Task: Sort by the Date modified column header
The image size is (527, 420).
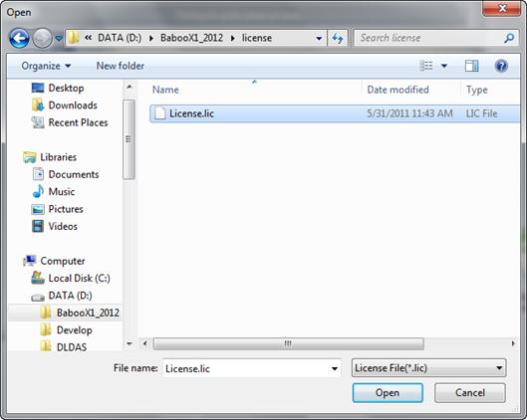Action: click(x=397, y=90)
